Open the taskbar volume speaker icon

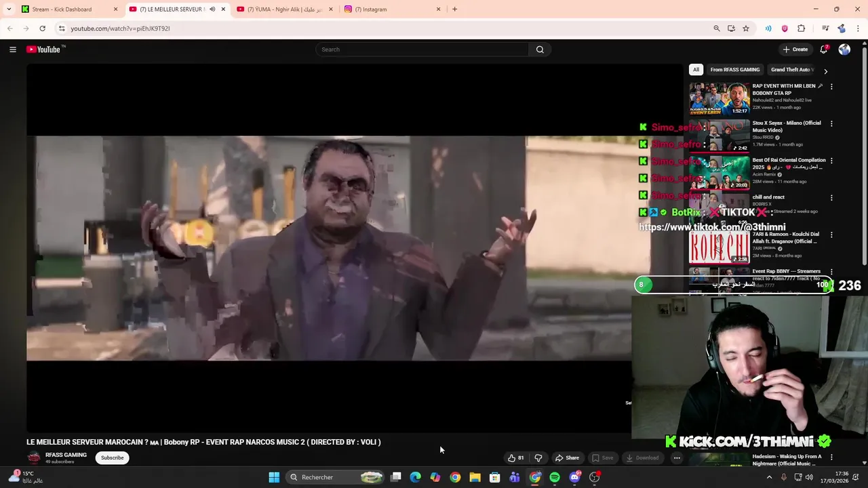click(809, 477)
